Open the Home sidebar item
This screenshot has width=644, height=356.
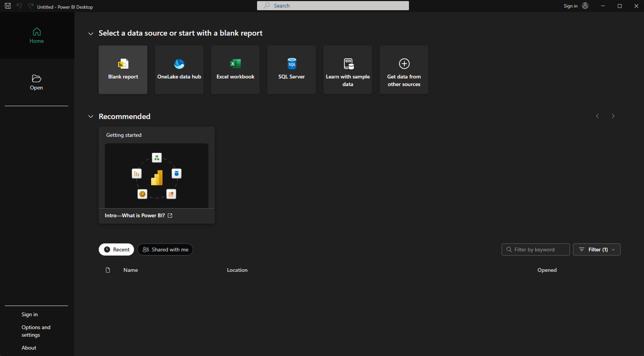[x=37, y=35]
